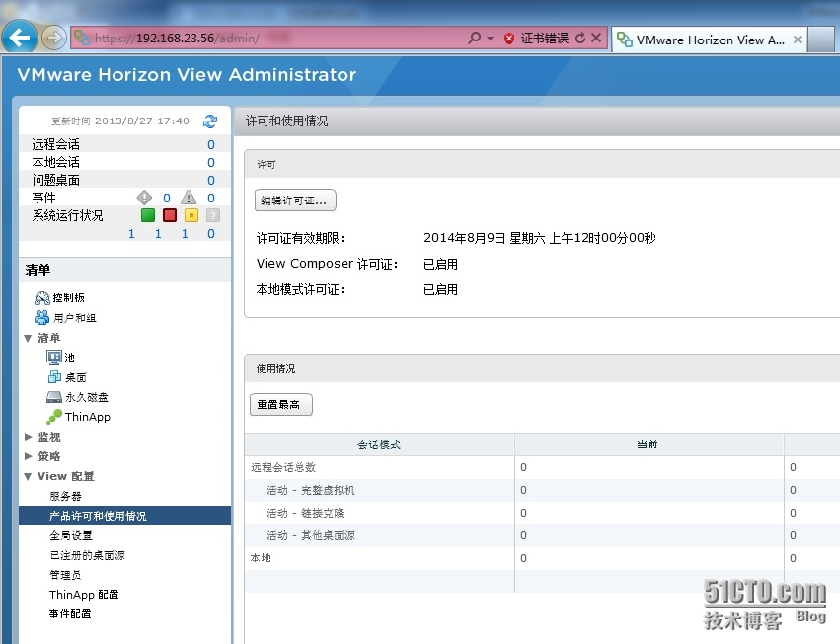The width and height of the screenshot is (840, 644).
Task: Open 池 pools item
Action: point(70,358)
